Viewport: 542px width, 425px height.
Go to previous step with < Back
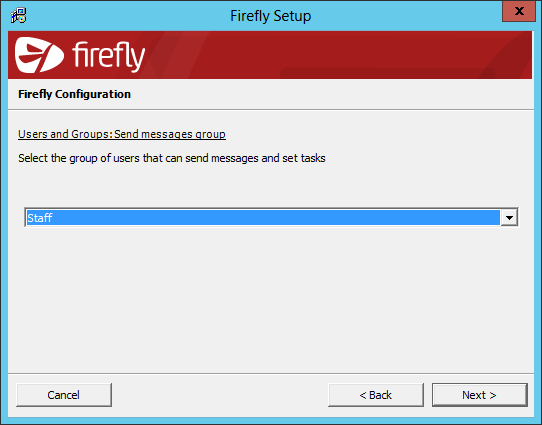pos(376,395)
